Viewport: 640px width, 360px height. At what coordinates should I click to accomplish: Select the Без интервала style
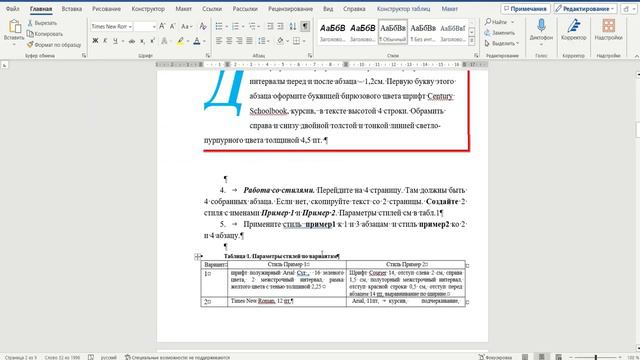(x=423, y=32)
